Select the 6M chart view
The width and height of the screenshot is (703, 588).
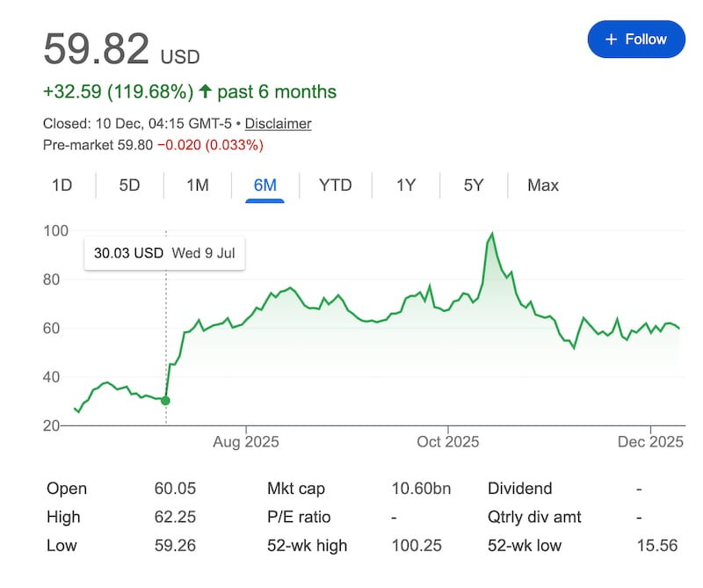pyautogui.click(x=265, y=185)
